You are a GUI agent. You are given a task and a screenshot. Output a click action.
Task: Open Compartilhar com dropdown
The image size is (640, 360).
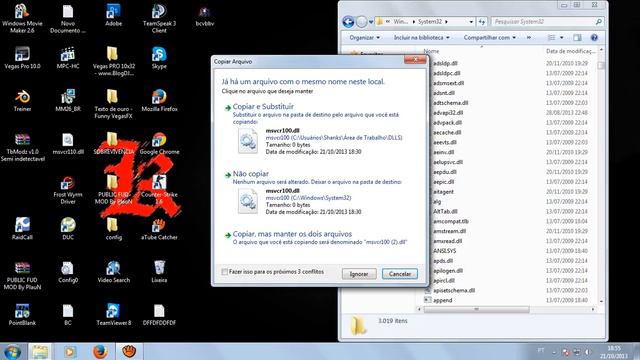[489, 38]
